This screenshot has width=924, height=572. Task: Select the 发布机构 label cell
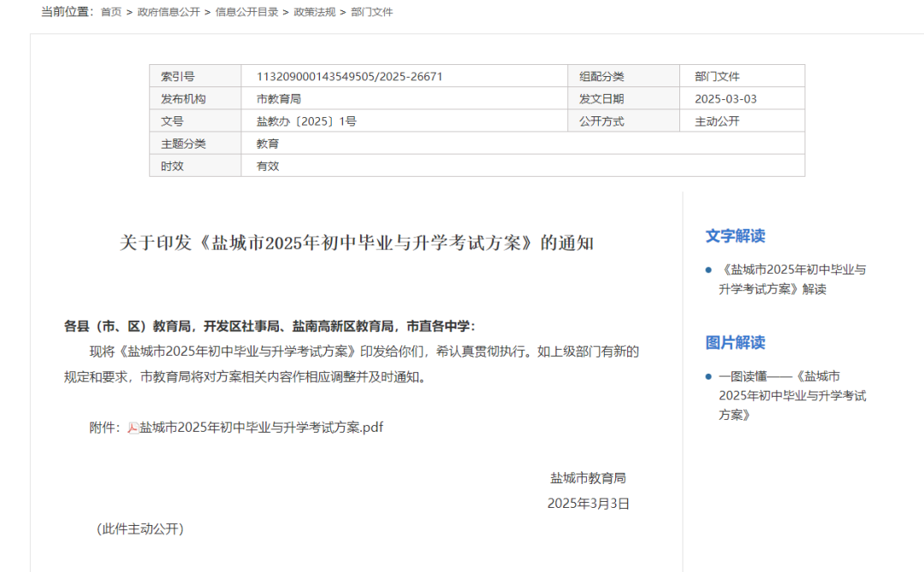pos(195,98)
